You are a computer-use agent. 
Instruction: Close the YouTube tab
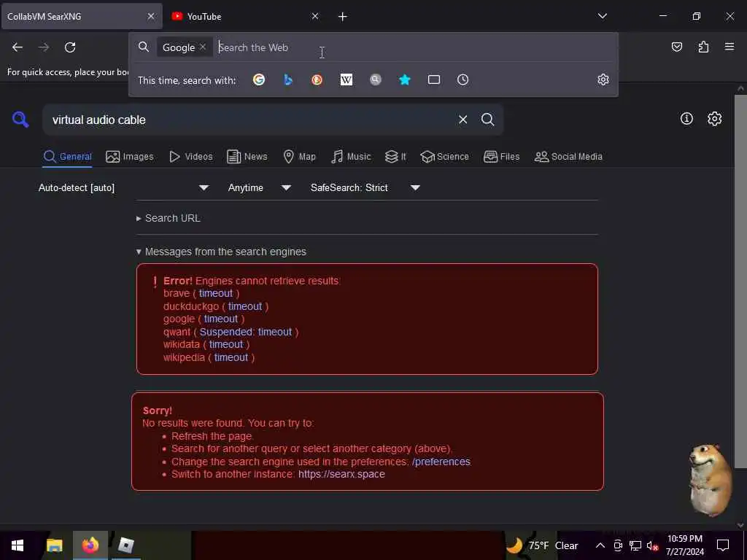(x=315, y=16)
